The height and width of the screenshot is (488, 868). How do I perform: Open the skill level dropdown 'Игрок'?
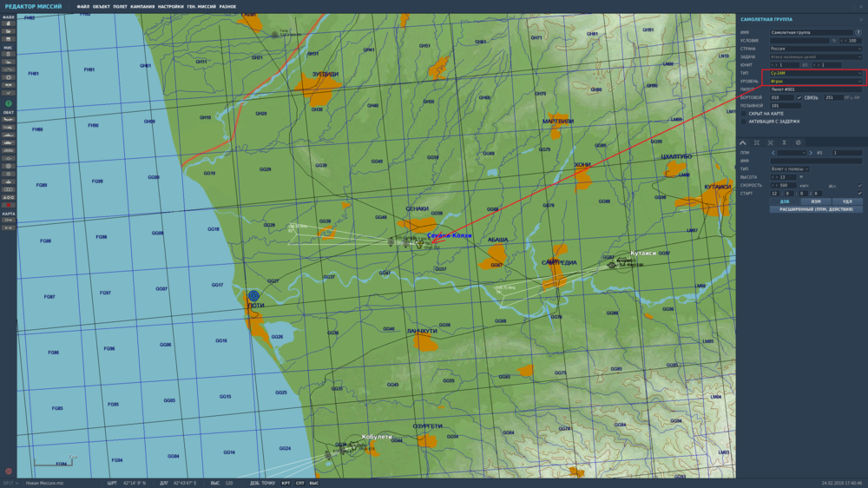[815, 82]
